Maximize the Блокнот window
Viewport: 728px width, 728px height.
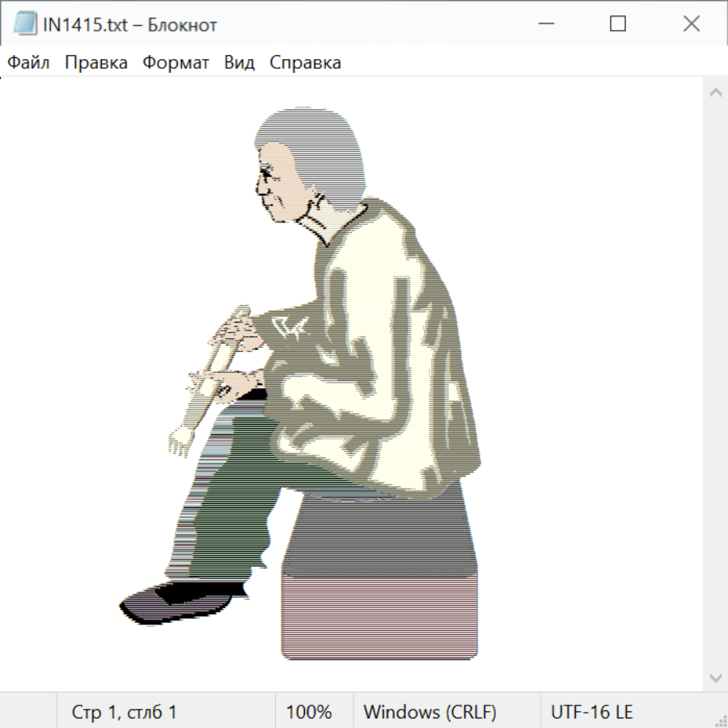pyautogui.click(x=618, y=24)
